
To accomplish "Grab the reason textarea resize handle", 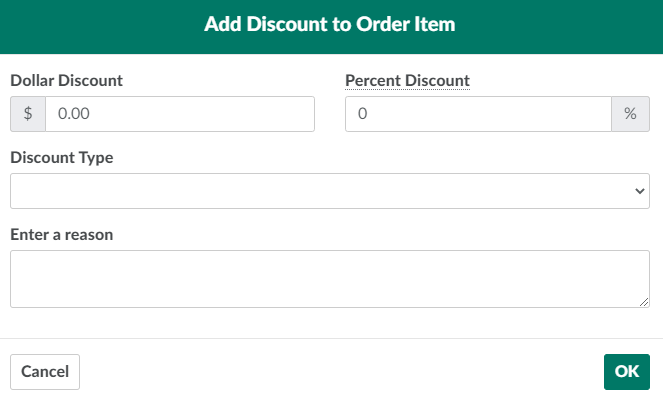I will (644, 302).
